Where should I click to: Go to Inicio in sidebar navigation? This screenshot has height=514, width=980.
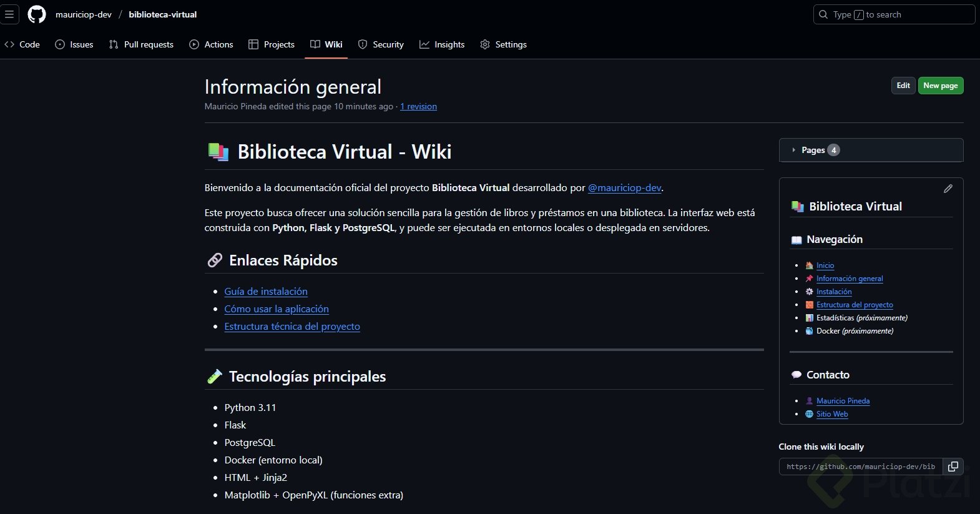coord(825,265)
